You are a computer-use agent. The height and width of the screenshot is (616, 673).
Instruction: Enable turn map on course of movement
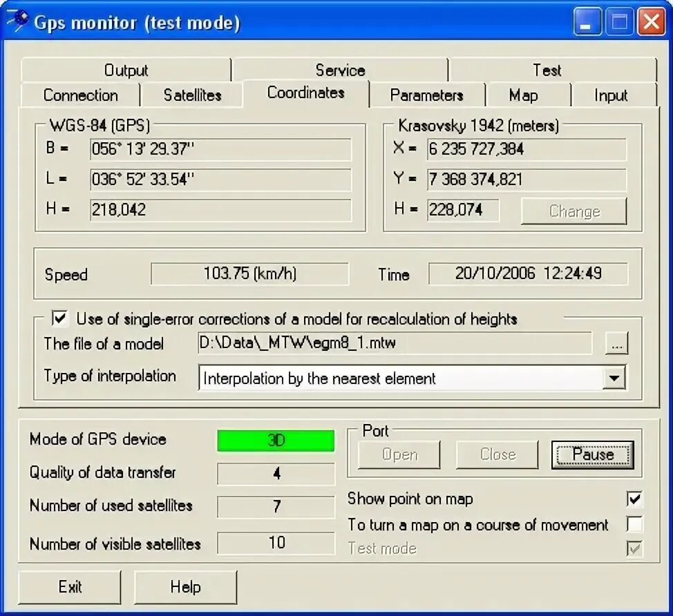click(x=634, y=524)
